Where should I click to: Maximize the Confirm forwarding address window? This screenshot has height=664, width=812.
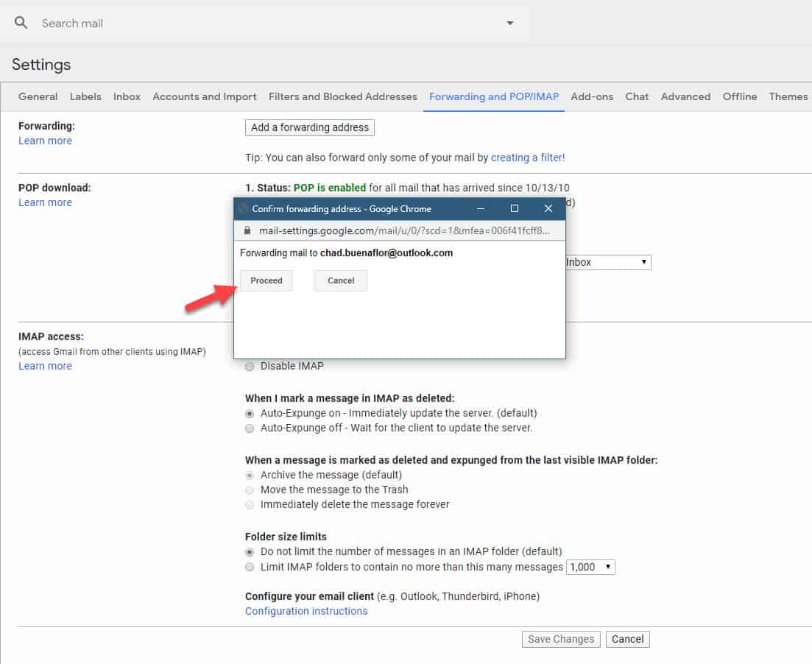pyautogui.click(x=515, y=208)
